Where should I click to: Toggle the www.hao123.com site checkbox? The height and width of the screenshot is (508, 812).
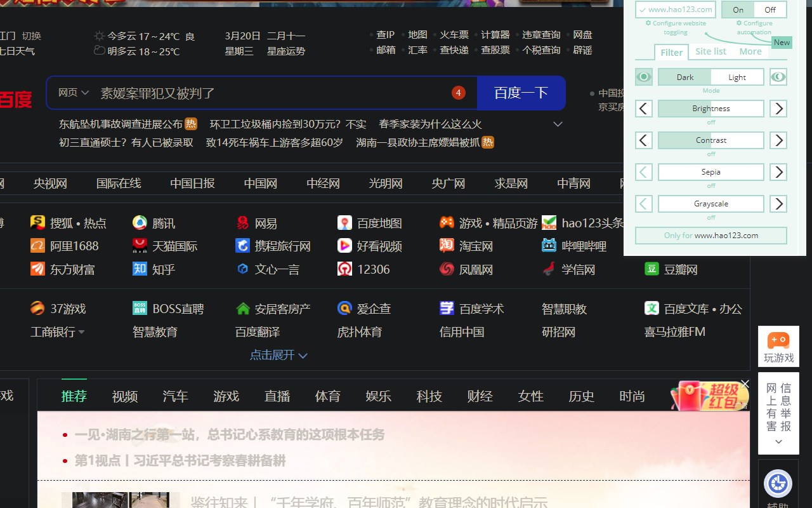pyautogui.click(x=676, y=10)
